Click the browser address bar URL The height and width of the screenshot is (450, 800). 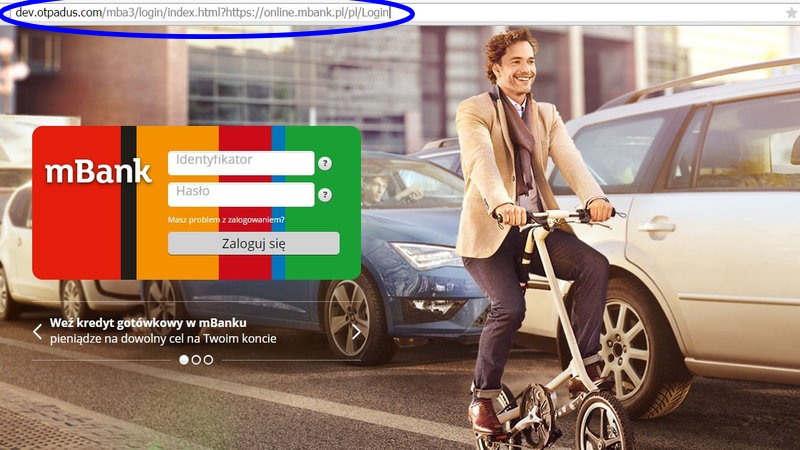tap(203, 13)
